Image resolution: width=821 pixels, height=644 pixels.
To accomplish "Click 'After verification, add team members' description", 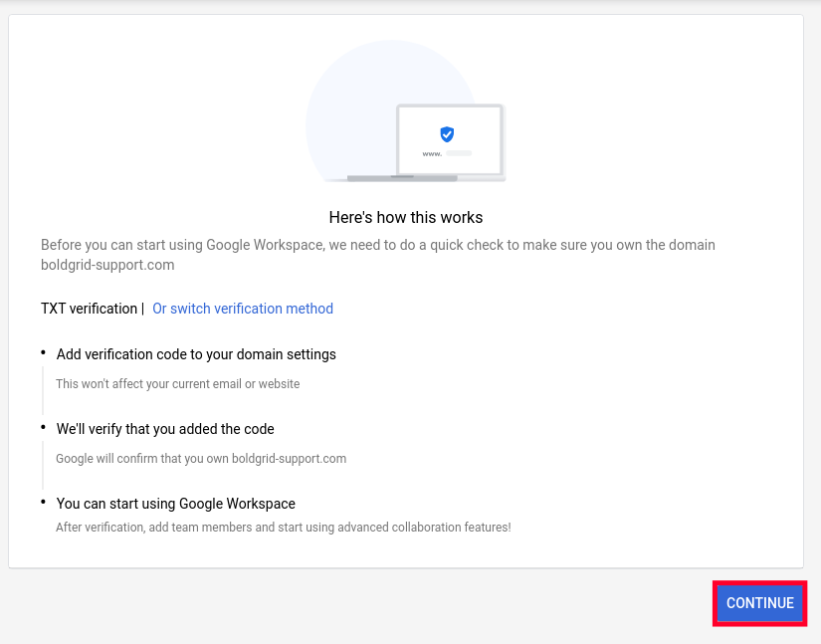I will coord(284,527).
